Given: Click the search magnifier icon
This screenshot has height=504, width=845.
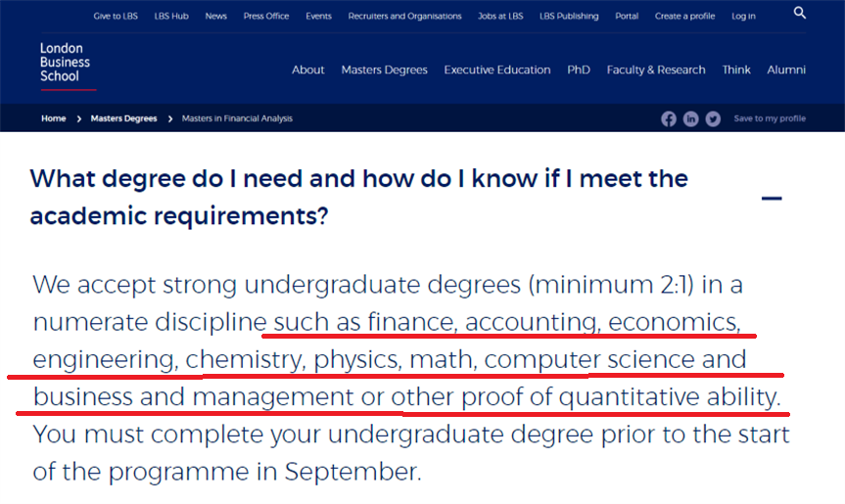Looking at the screenshot, I should click(x=800, y=13).
